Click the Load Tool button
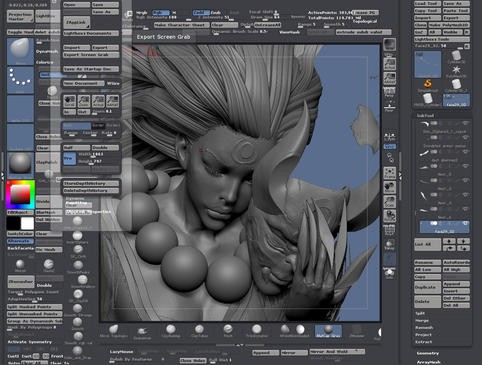The height and width of the screenshot is (365, 482). [427, 4]
